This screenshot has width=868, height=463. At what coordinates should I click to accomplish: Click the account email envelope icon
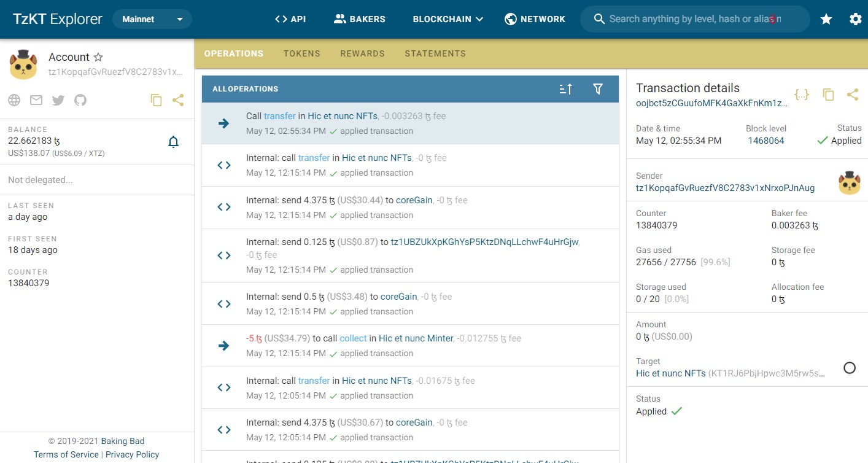36,100
